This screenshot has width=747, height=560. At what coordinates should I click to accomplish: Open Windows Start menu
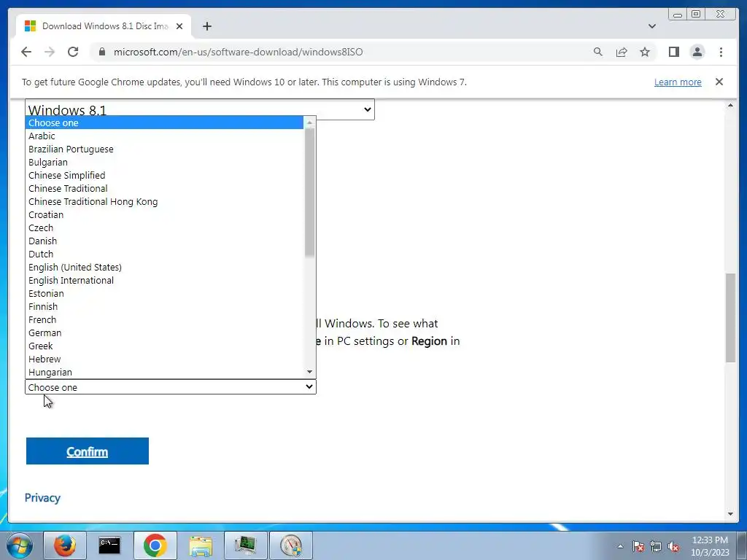click(x=20, y=545)
